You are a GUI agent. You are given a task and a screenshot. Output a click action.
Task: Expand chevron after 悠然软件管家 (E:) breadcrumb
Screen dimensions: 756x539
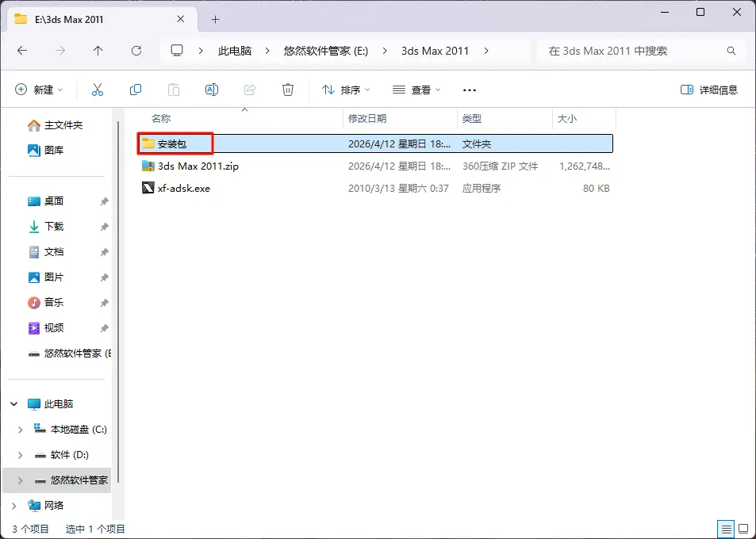385,51
